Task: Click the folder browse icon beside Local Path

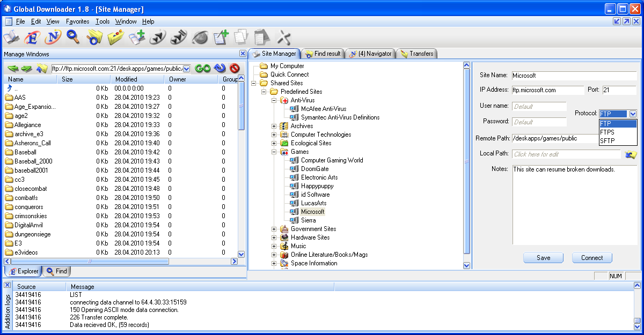Action: coord(632,154)
